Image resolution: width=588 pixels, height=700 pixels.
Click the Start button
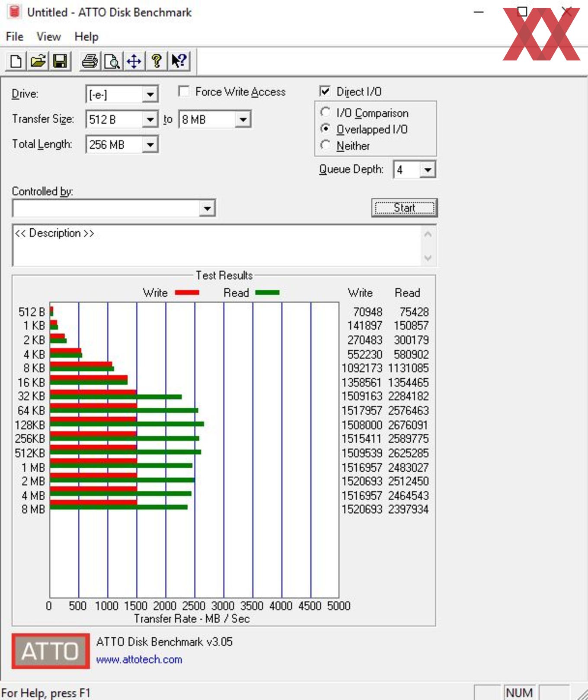(x=404, y=208)
